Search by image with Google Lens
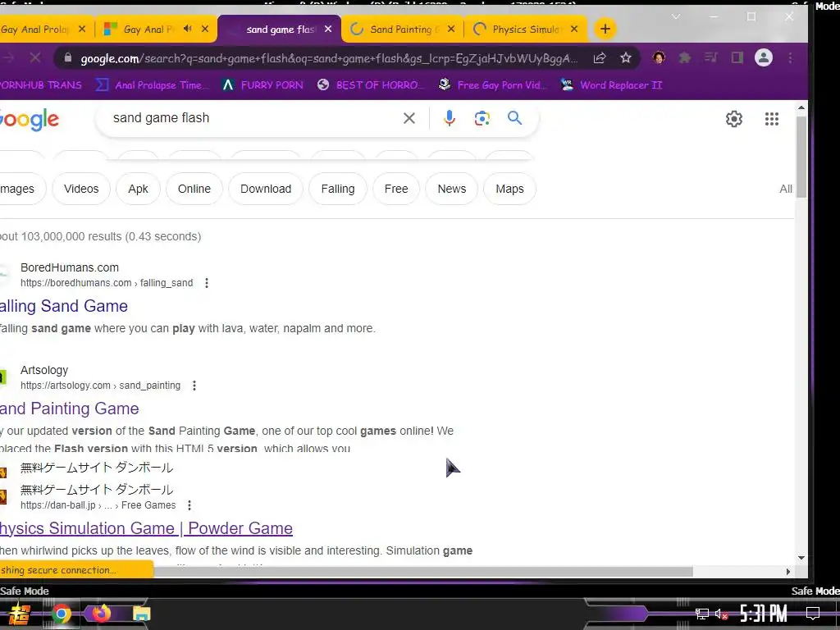Image resolution: width=840 pixels, height=630 pixels. [x=482, y=118]
